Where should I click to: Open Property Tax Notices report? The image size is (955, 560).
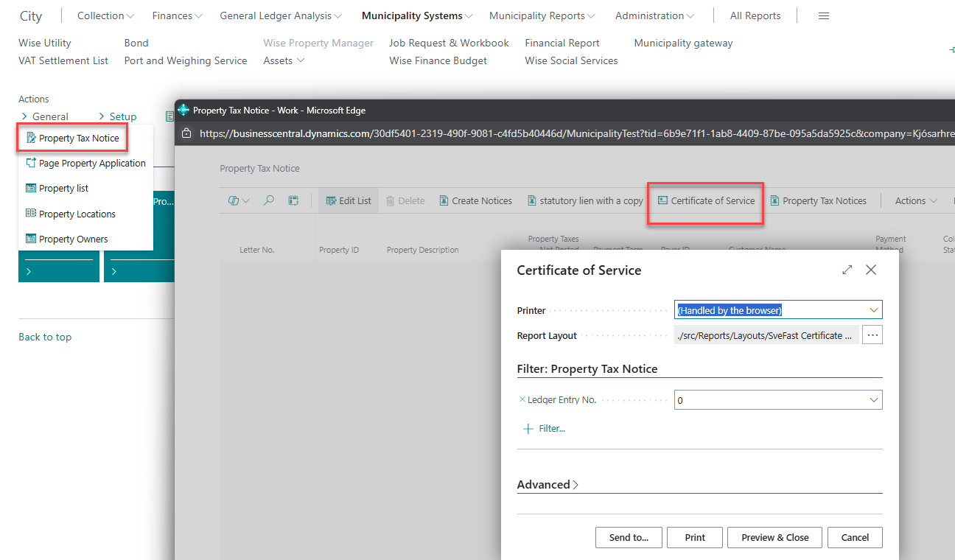(x=818, y=200)
